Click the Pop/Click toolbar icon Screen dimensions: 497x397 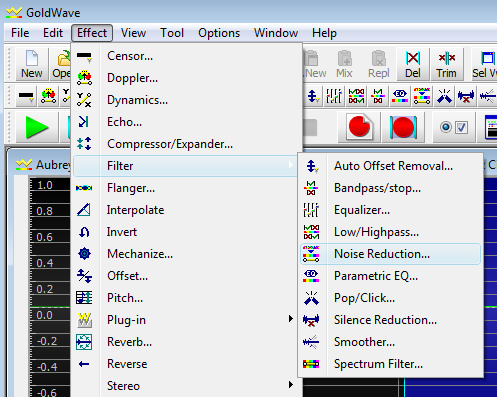[x=444, y=96]
